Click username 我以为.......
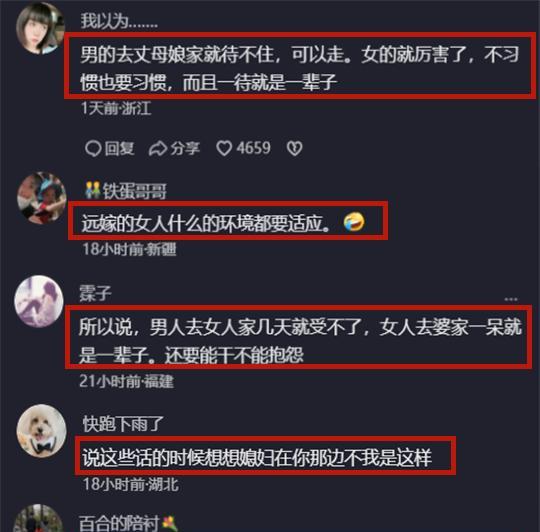Viewport: 540px width, 532px height. tap(119, 21)
